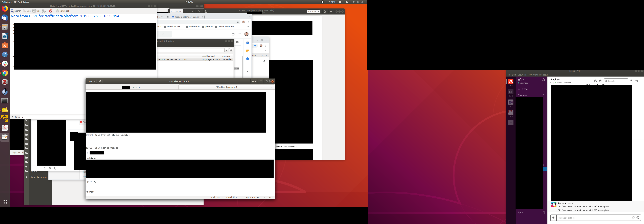This screenshot has height=224, width=644.
Task: Star the Slackbot conversation under its name
Action: pos(551,83)
